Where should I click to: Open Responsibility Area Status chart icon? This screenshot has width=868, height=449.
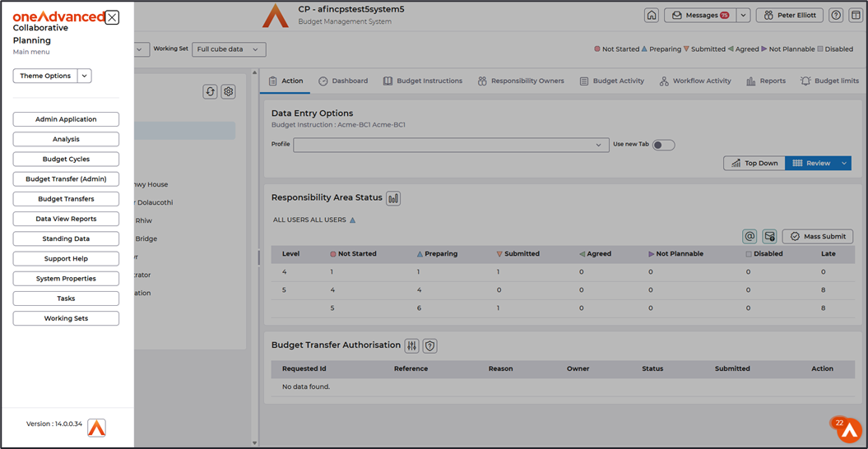point(393,198)
